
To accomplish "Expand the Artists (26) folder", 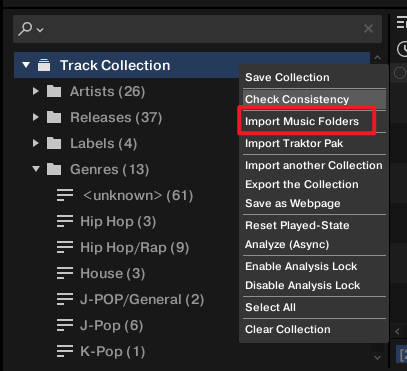I will pyautogui.click(x=36, y=91).
